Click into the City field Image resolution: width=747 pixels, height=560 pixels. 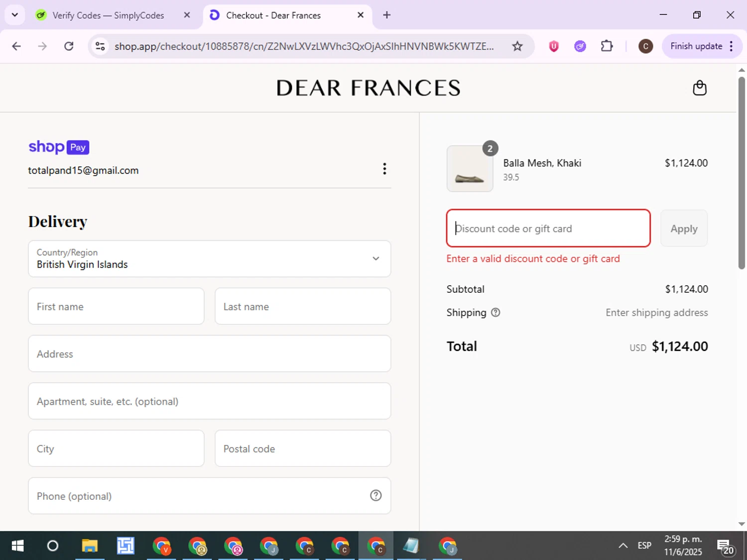[116, 448]
